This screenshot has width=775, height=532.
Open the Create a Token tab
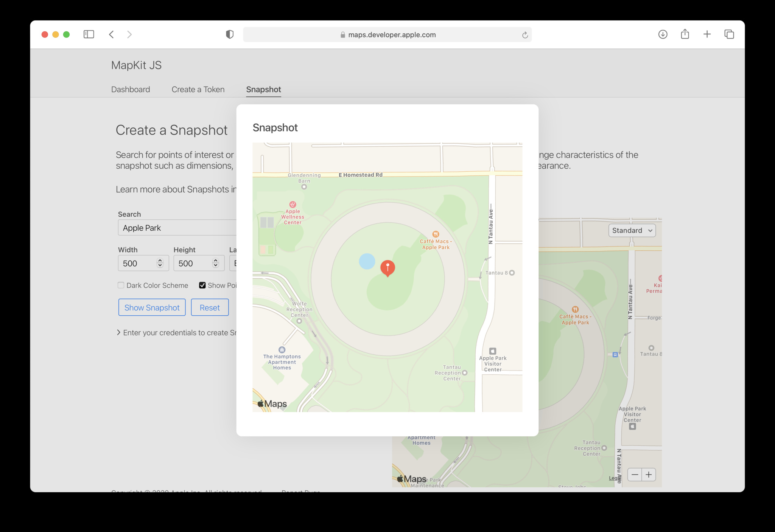click(x=198, y=89)
